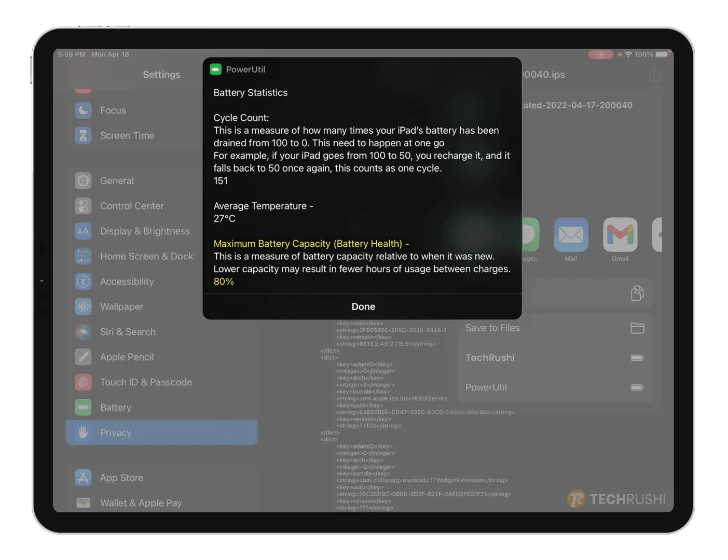Click the Control Center toggles icon
Viewport: 728px width, 560px height.
[83, 206]
